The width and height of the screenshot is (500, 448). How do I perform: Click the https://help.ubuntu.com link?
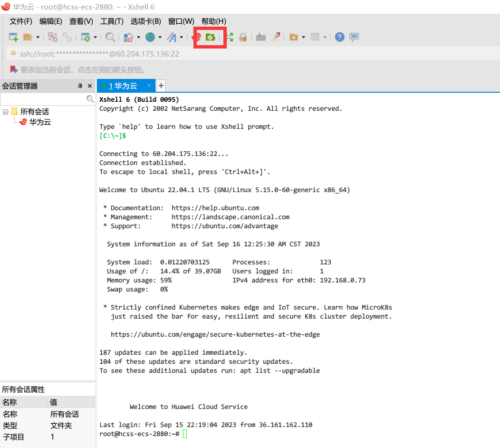click(x=215, y=208)
